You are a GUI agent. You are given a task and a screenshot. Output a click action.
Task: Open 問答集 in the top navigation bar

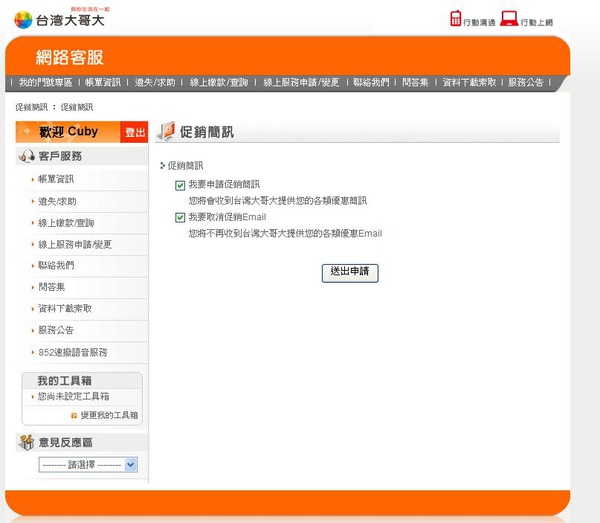pyautogui.click(x=415, y=82)
